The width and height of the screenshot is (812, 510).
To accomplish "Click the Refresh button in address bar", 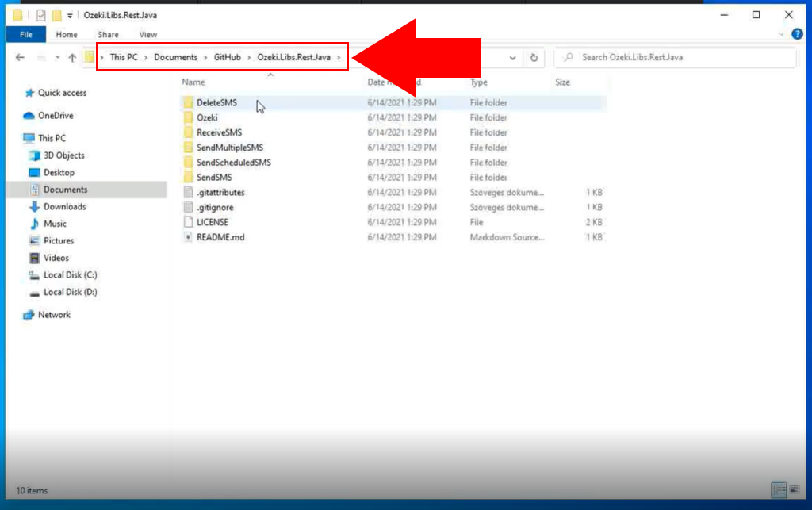I will tap(534, 58).
